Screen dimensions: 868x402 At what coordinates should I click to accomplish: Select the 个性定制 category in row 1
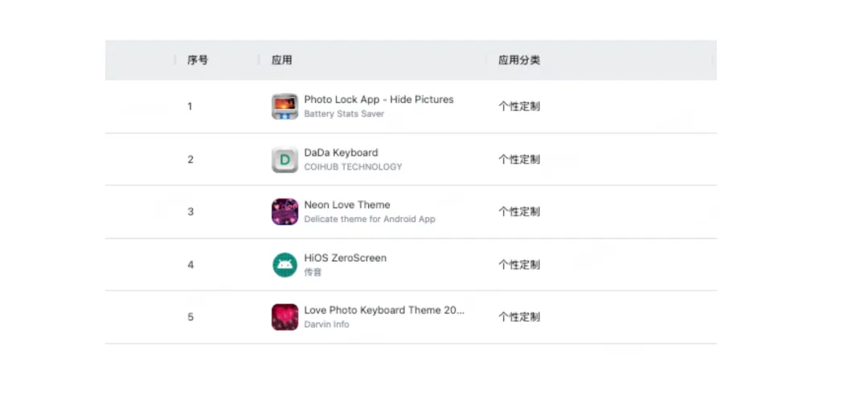tap(519, 106)
